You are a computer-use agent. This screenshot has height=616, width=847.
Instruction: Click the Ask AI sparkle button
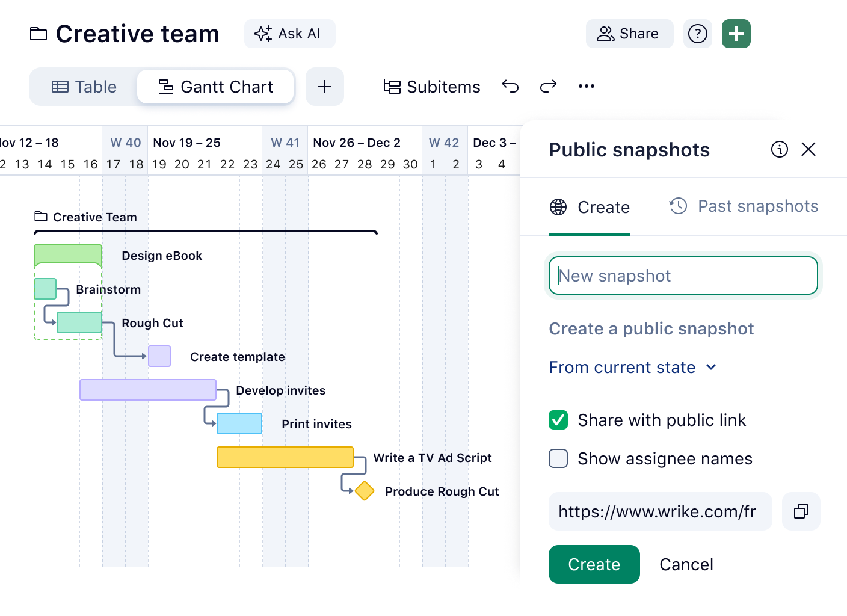point(289,34)
